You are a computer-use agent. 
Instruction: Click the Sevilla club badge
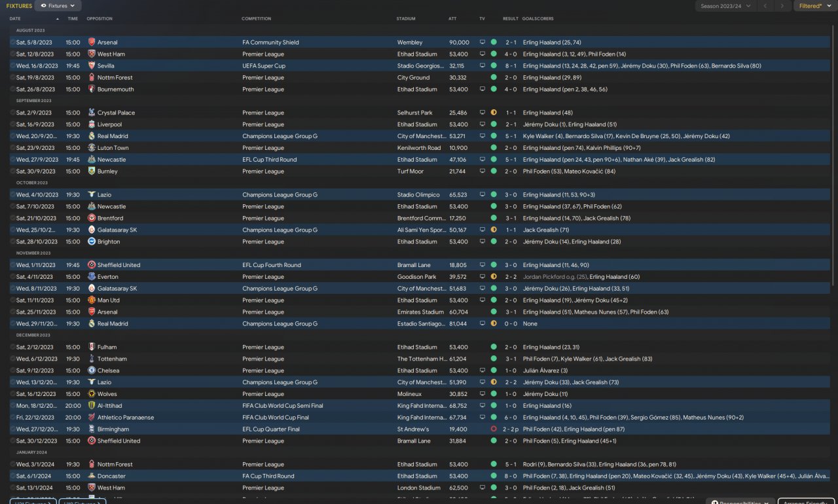(92, 66)
